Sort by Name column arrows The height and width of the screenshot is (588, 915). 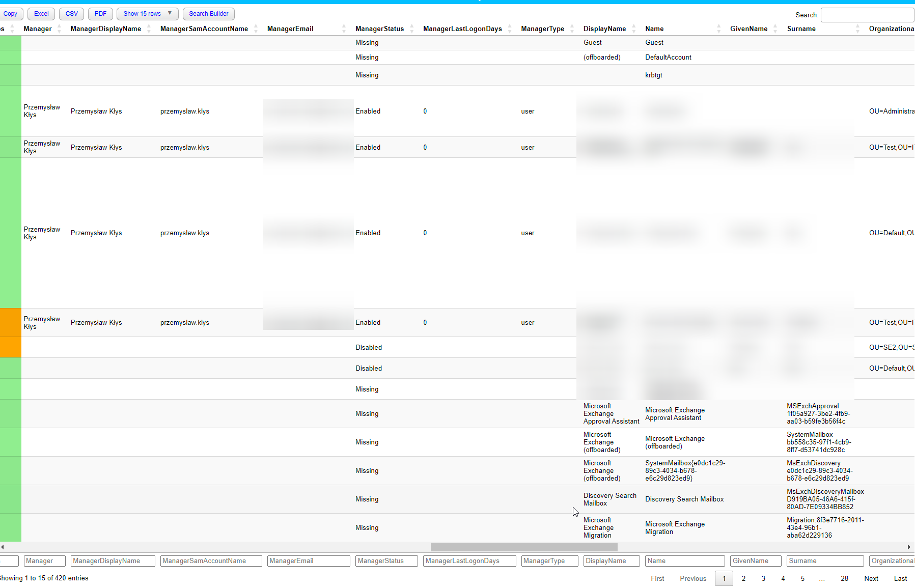pos(719,29)
